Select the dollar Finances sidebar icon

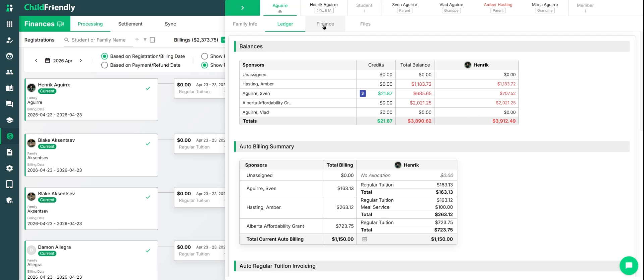[9, 136]
